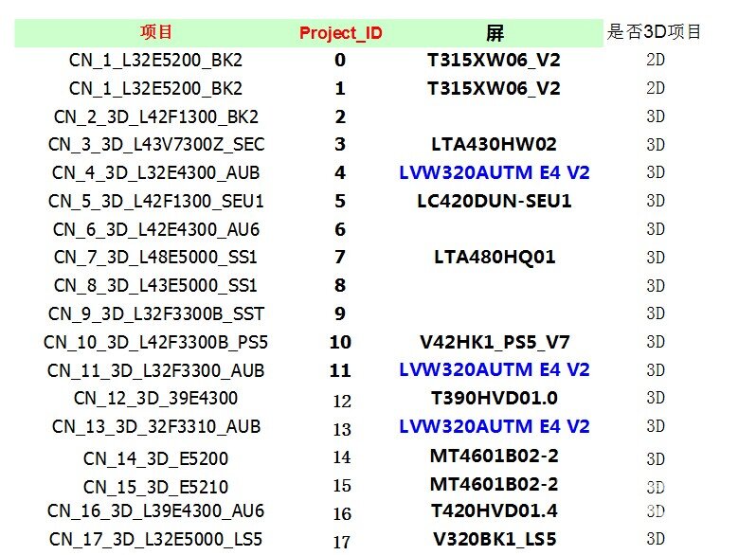The height and width of the screenshot is (555, 756).
Task: Select MT4601B02-2 in the CN_14_3D_E5200 row
Action: (495, 456)
